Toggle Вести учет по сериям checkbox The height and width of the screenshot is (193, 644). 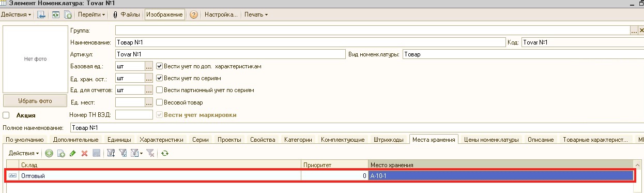(160, 78)
